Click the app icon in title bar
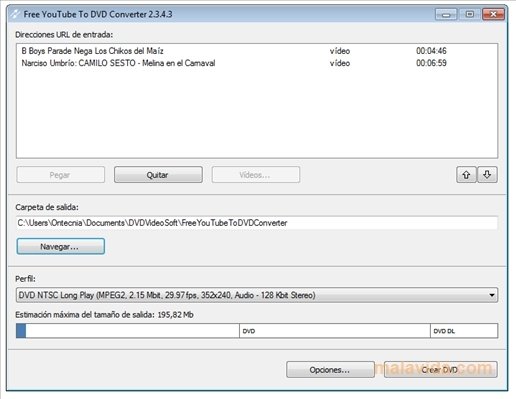The image size is (516, 399). [x=14, y=14]
